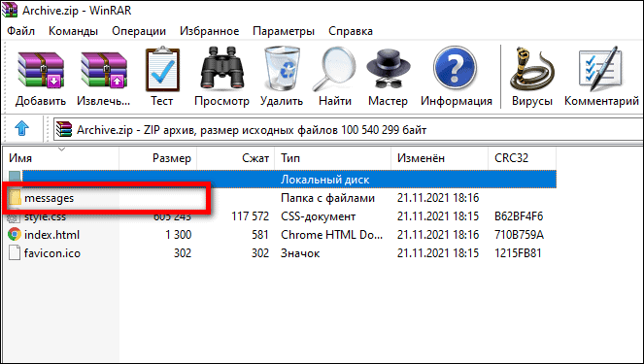Image resolution: width=644 pixels, height=364 pixels.
Task: Open Просмотр binoculars viewer icon
Action: click(221, 68)
